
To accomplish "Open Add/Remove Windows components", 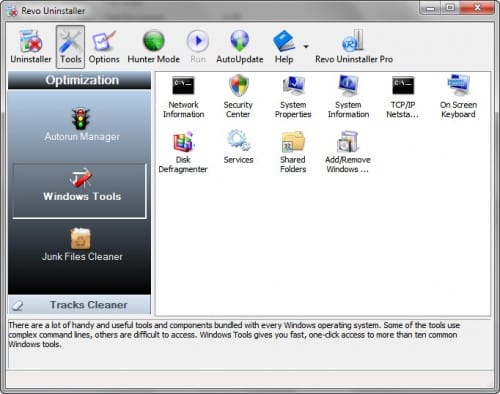I will pyautogui.click(x=348, y=152).
